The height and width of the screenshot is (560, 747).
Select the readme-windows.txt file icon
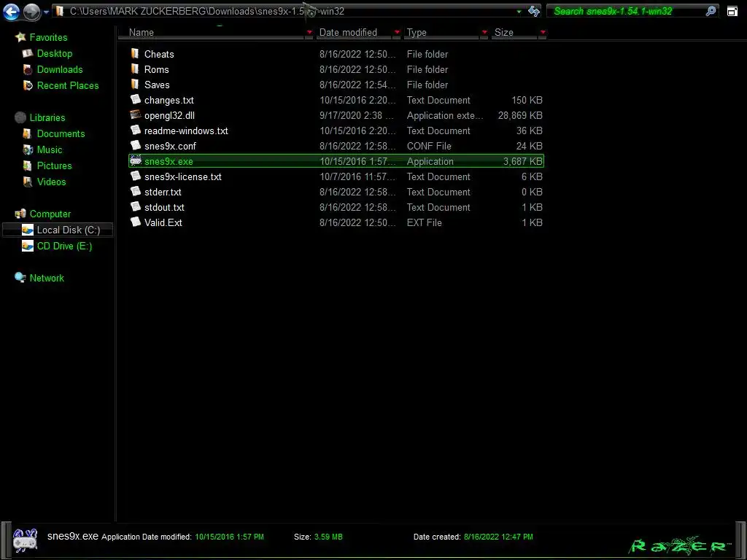coord(136,130)
